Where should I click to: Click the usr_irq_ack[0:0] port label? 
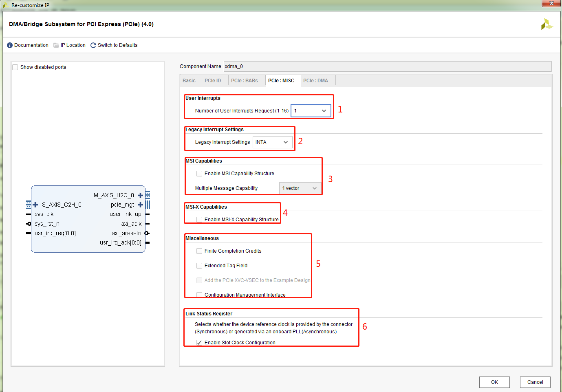121,243
